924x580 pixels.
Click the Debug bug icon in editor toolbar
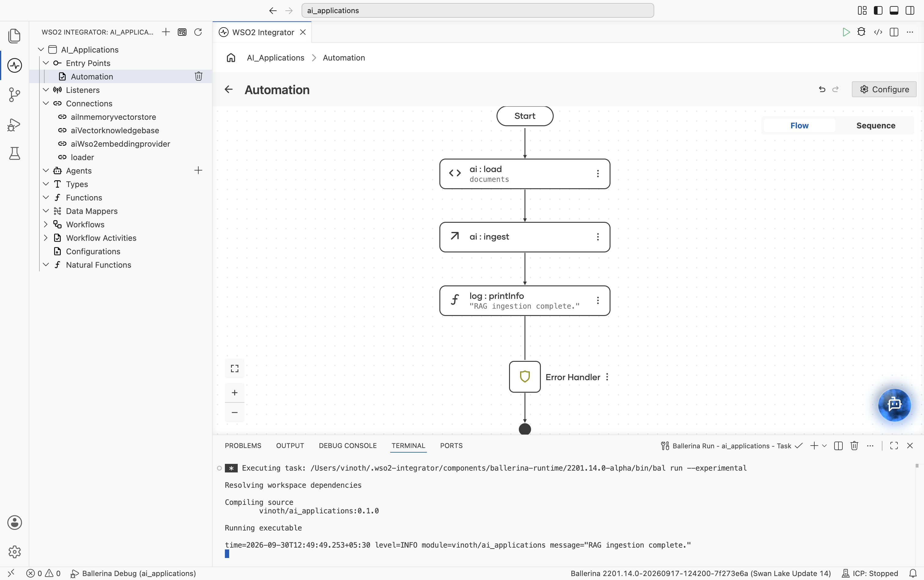[x=861, y=32]
